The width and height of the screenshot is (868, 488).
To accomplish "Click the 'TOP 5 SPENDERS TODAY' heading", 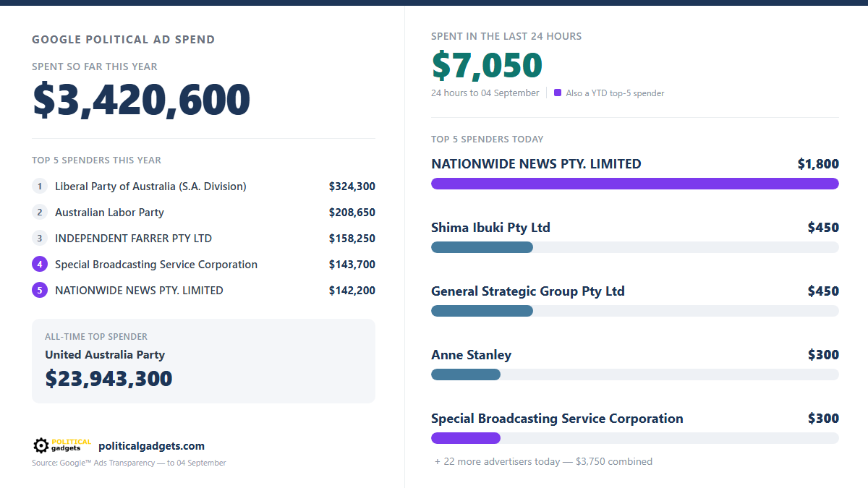I will coord(488,140).
